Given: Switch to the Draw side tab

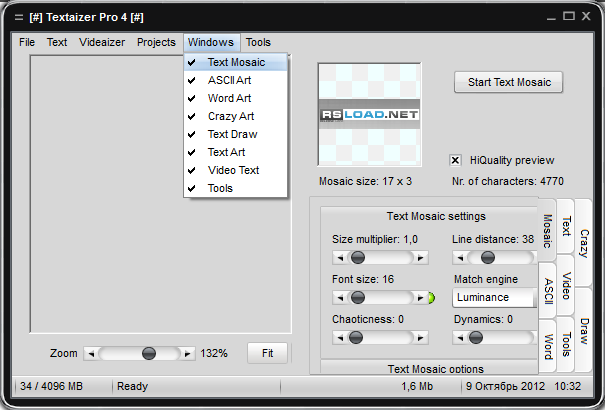Looking at the screenshot, I should (584, 330).
